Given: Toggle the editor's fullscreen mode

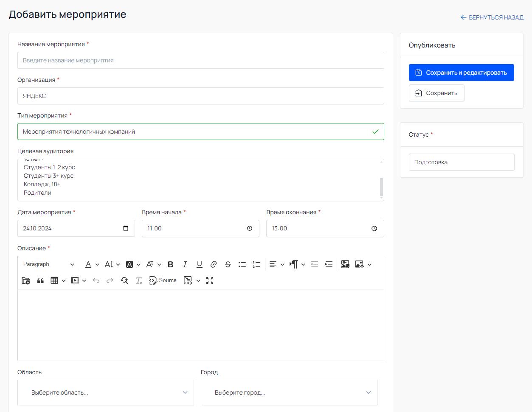Looking at the screenshot, I should [x=210, y=280].
